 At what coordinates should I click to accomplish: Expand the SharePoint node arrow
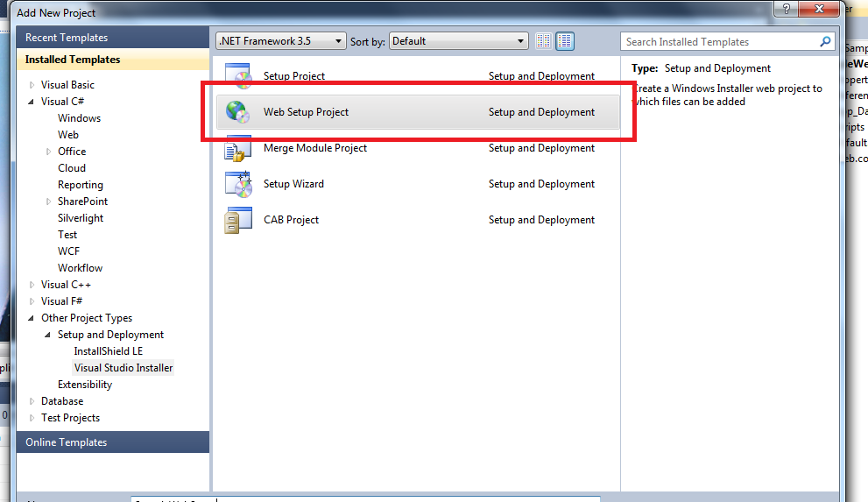[x=48, y=202]
